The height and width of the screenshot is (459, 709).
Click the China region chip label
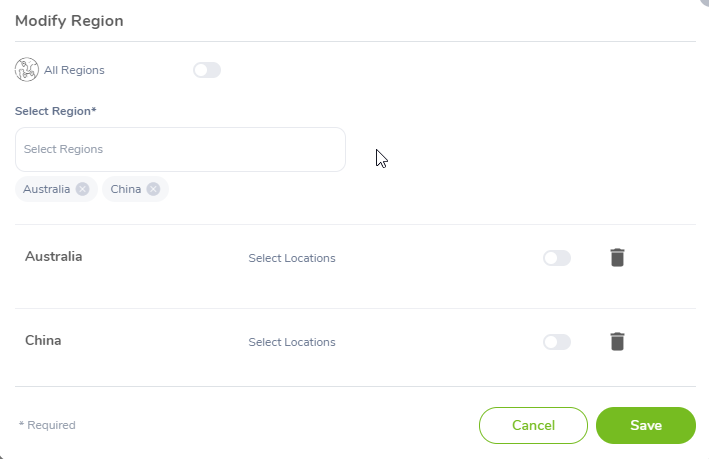tap(126, 189)
